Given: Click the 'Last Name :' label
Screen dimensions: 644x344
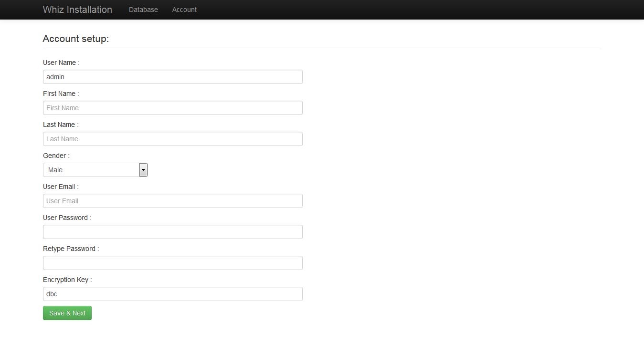Looking at the screenshot, I should point(61,125).
